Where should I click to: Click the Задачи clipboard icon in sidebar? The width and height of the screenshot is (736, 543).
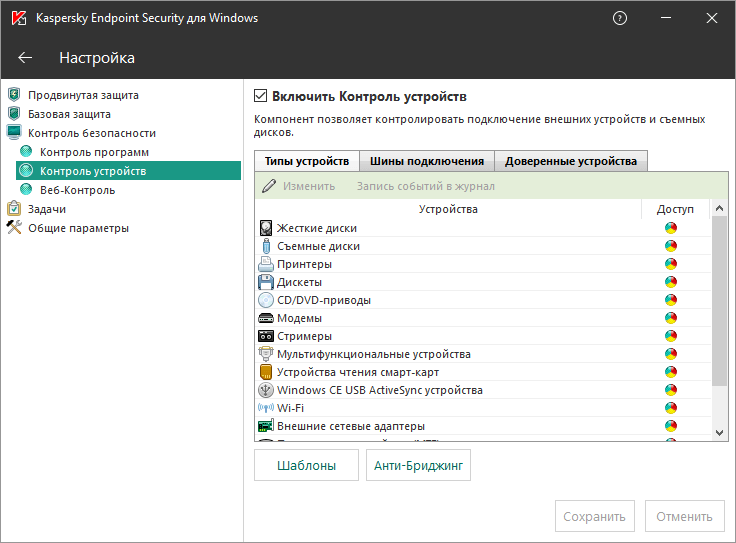pos(14,210)
